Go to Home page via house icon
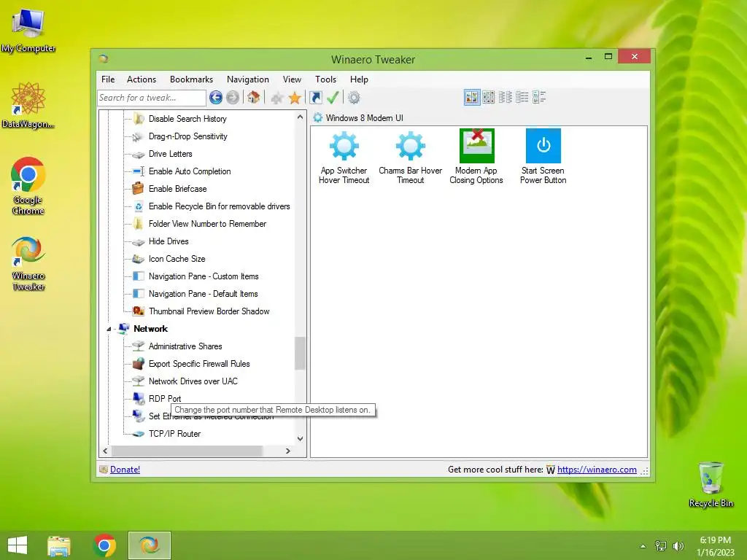 (x=253, y=98)
